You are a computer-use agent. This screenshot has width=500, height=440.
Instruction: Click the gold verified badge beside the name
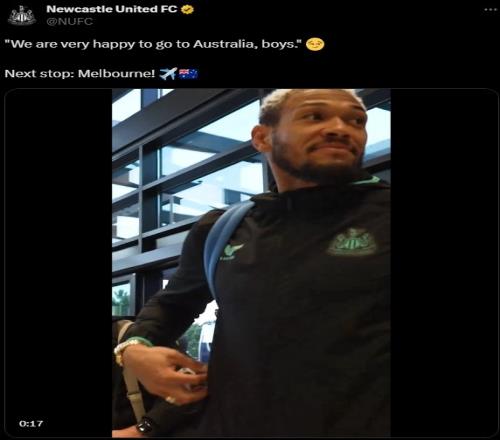click(187, 9)
